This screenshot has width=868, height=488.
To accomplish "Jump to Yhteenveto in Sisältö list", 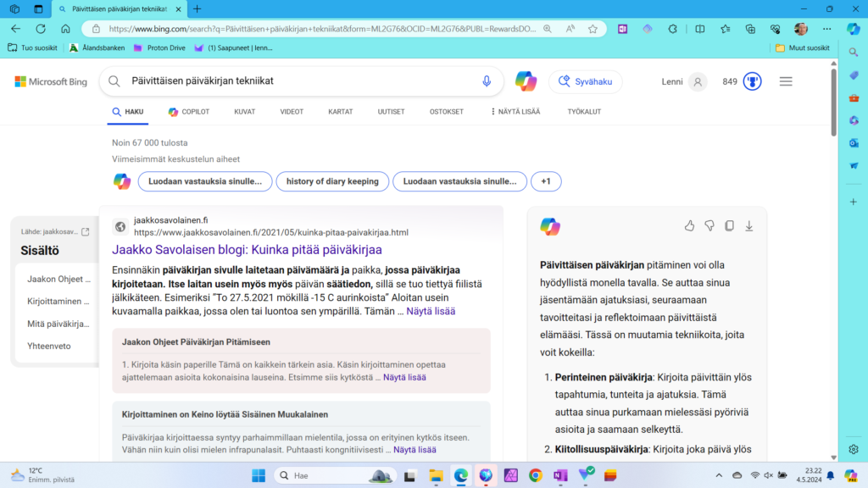I will [x=48, y=346].
